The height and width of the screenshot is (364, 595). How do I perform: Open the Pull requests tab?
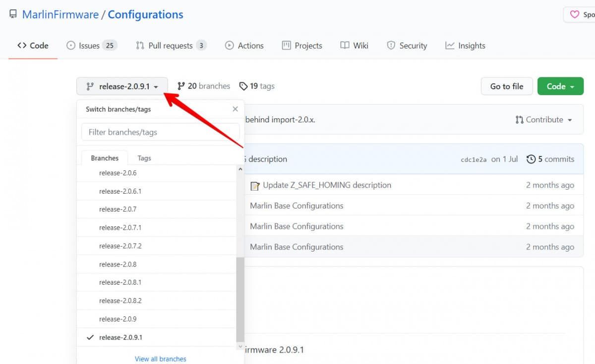coord(171,46)
